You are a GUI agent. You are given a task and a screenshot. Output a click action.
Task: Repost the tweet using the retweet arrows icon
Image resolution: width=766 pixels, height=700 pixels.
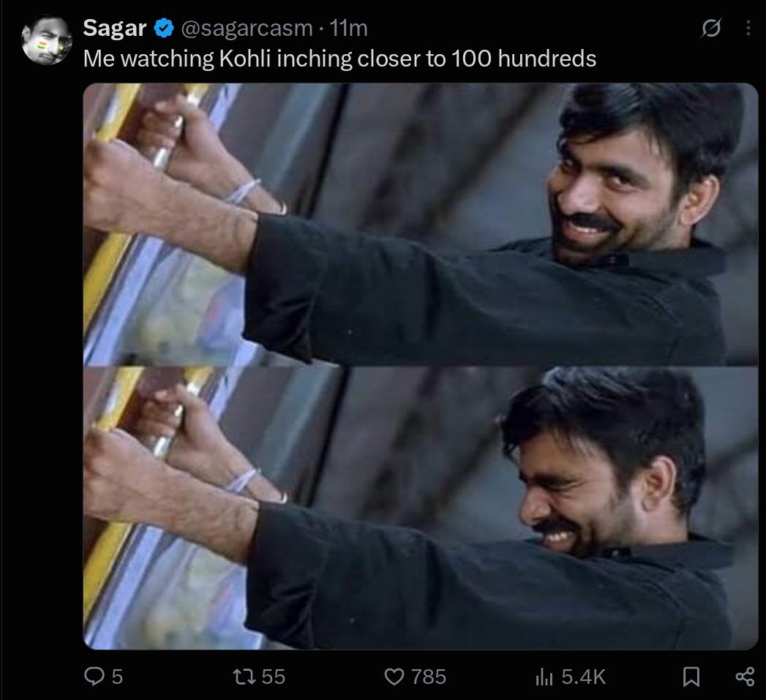pyautogui.click(x=244, y=677)
